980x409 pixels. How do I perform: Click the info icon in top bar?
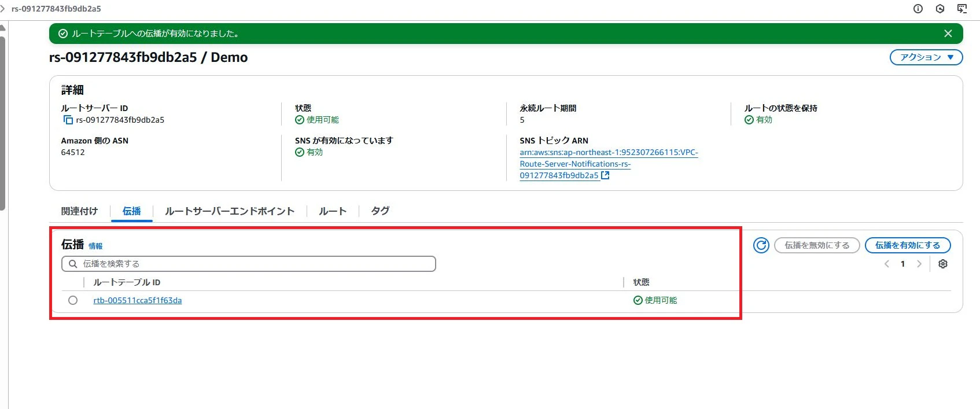pos(918,9)
